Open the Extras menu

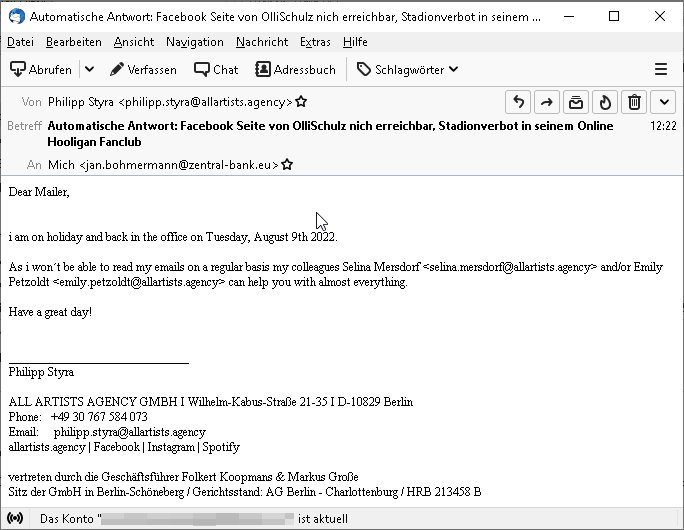pos(315,42)
